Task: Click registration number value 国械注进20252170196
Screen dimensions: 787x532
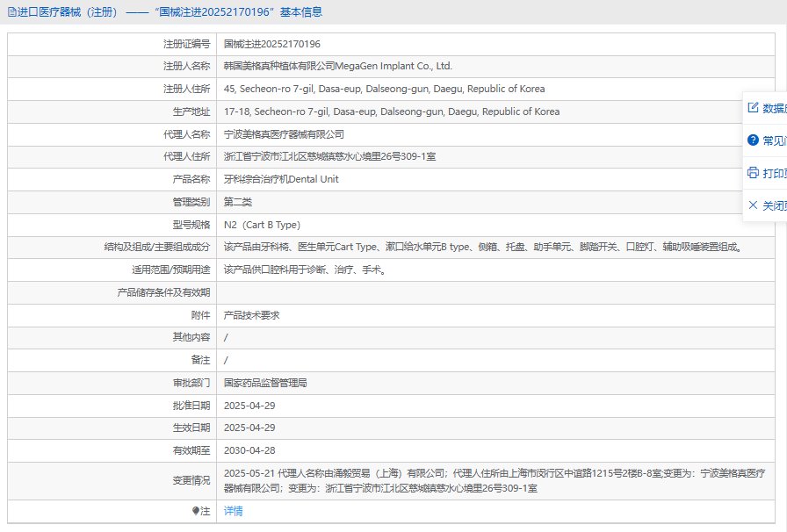Action: (272, 44)
